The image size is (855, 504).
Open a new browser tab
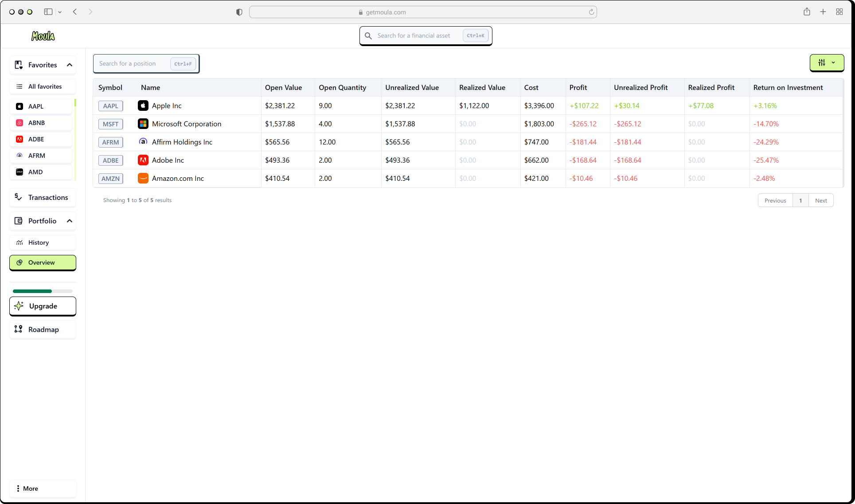click(x=823, y=12)
